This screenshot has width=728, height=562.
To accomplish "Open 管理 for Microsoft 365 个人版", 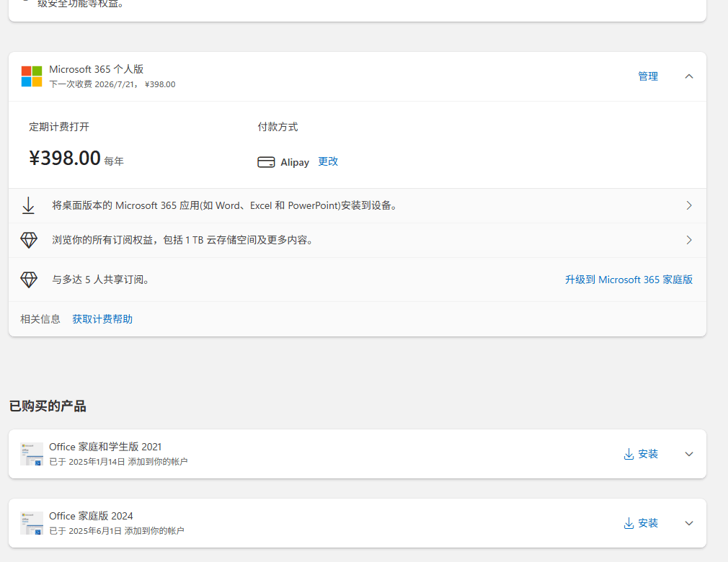I will click(x=648, y=76).
